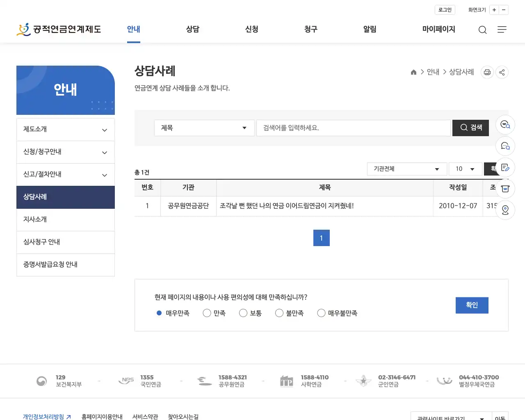Viewport: 525px width, 420px height.
Task: Click the branch location pin quick icon
Action: [505, 210]
